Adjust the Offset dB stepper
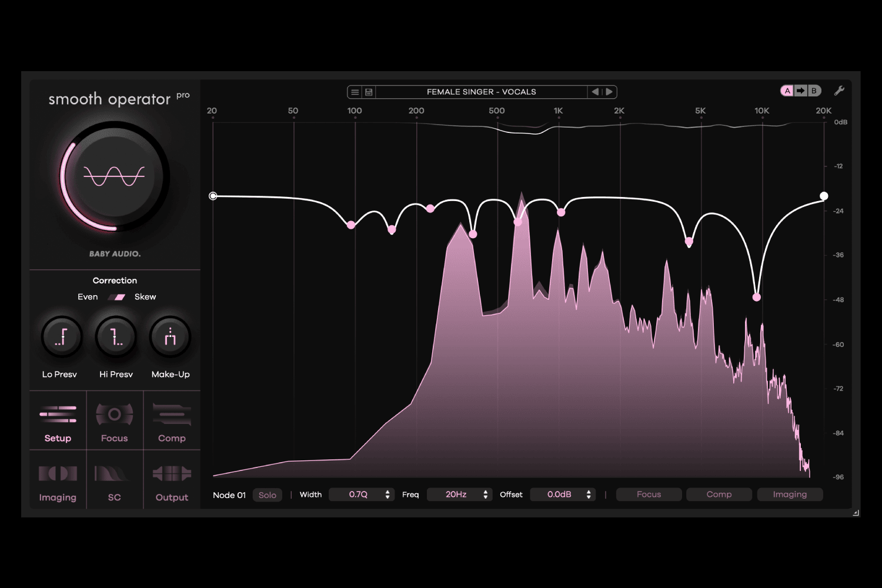Viewport: 882px width, 588px height. tap(587, 495)
